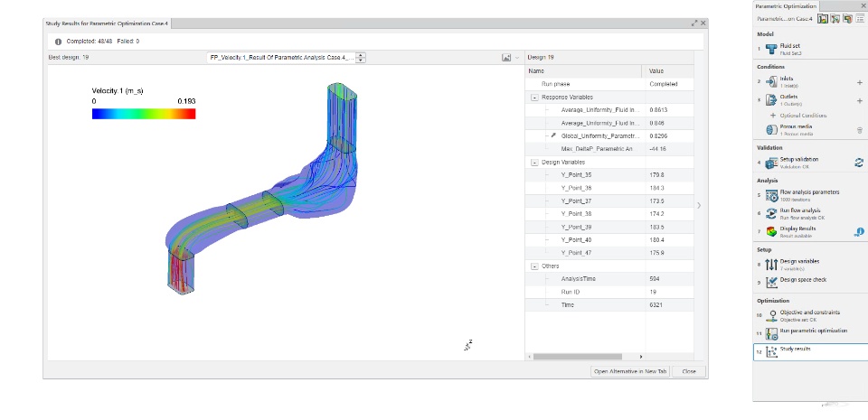Select the Y_Point_37 row

click(x=609, y=201)
